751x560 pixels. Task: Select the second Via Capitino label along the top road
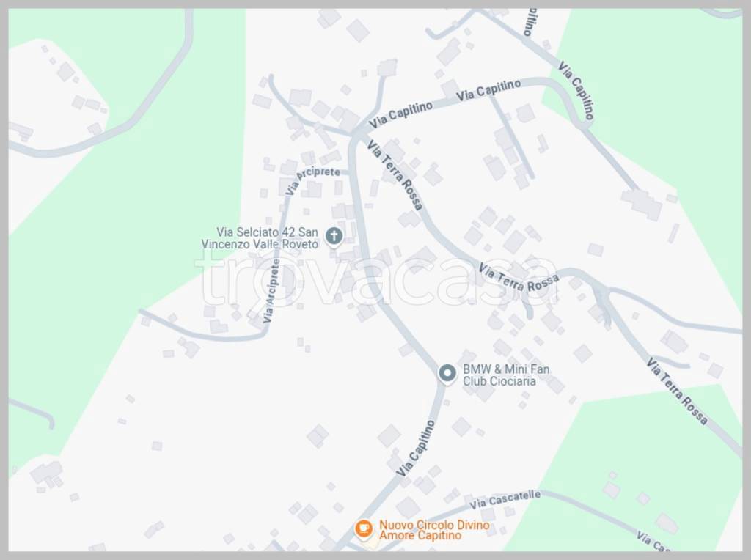click(488, 90)
